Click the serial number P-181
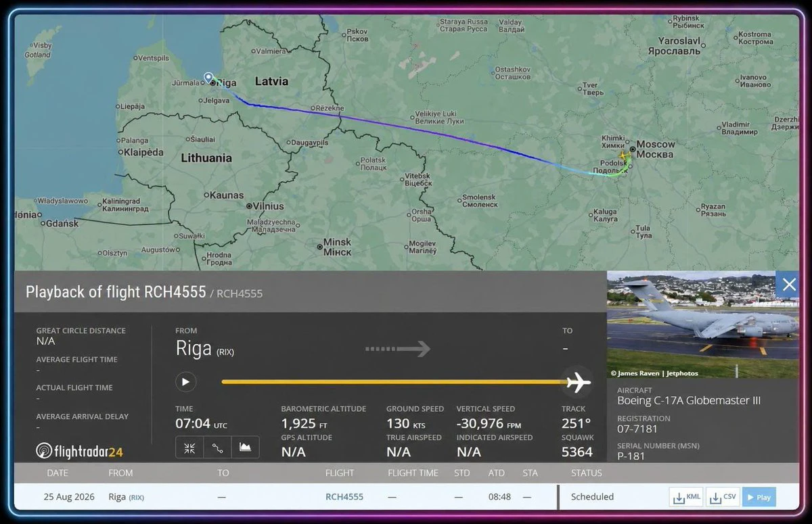Screen dimensions: 812x524 coord(631,456)
